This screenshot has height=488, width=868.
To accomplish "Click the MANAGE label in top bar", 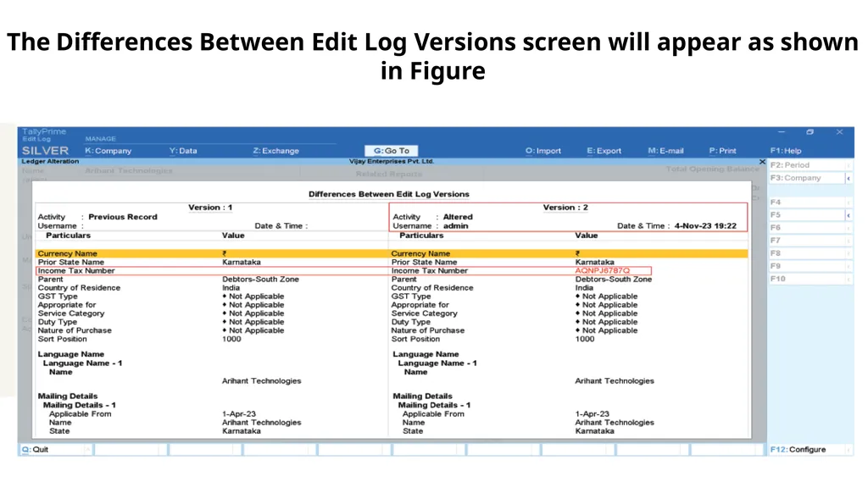I will coord(100,139).
